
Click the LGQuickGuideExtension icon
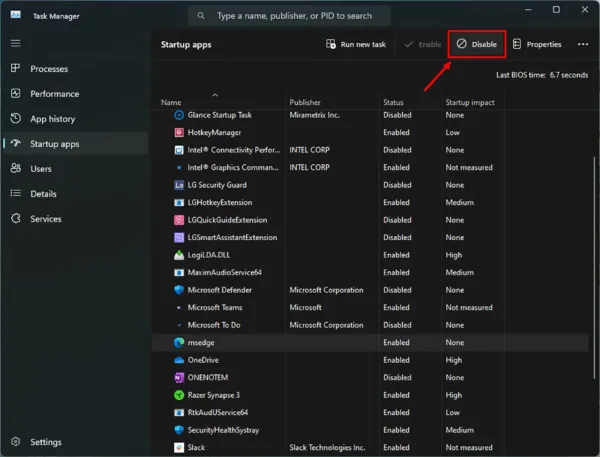[x=179, y=220]
